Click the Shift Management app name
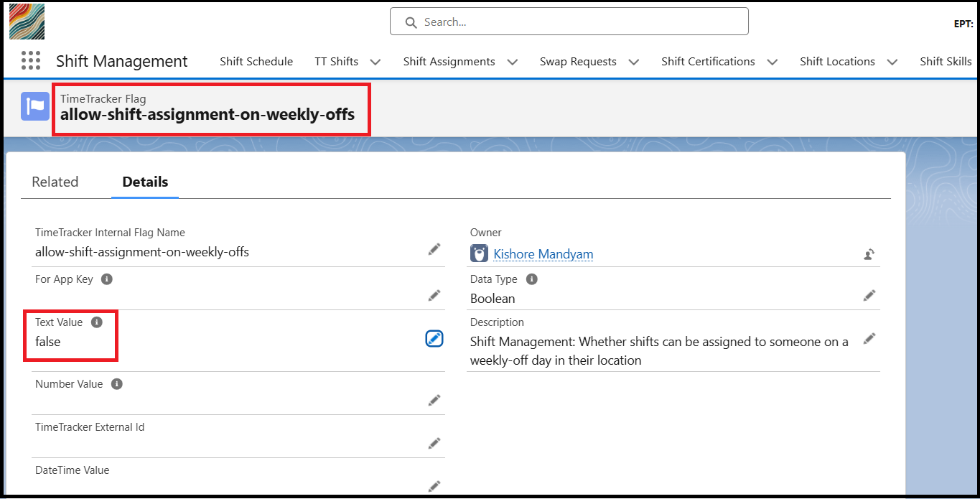The height and width of the screenshot is (499, 980). click(x=122, y=61)
